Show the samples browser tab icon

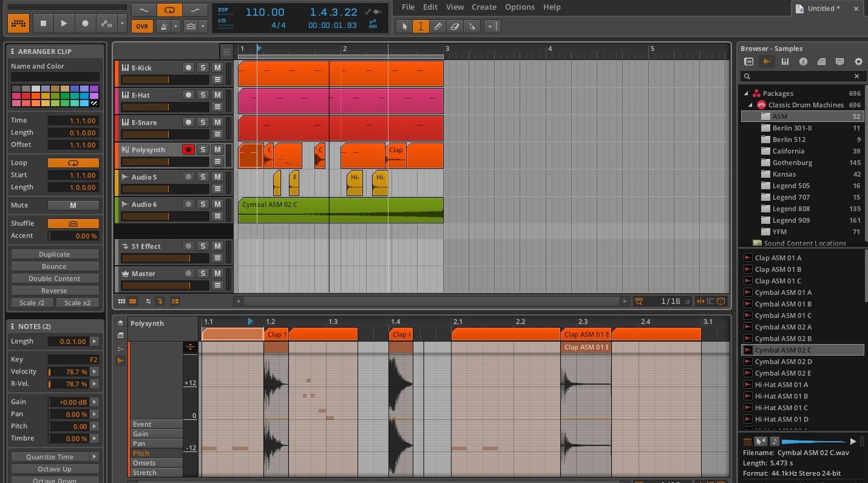point(767,61)
